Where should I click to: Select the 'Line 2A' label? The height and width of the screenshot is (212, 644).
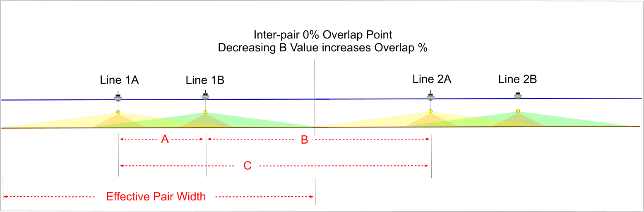point(432,79)
